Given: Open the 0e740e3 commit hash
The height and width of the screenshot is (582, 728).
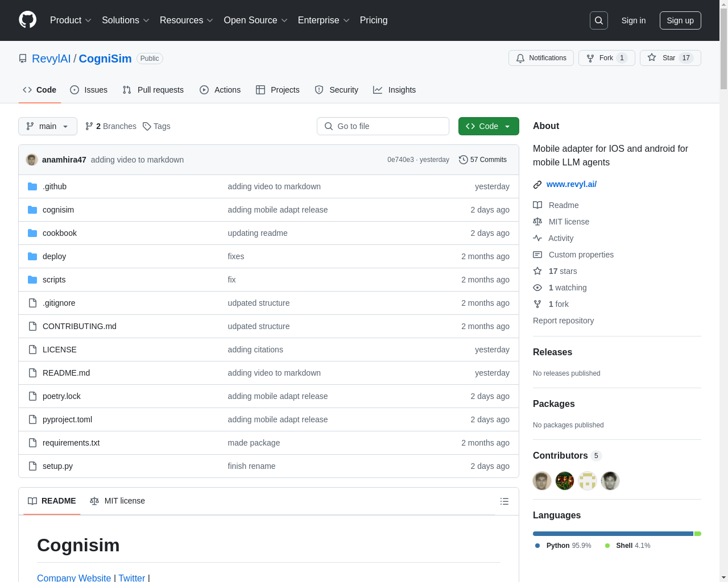Looking at the screenshot, I should pos(400,160).
